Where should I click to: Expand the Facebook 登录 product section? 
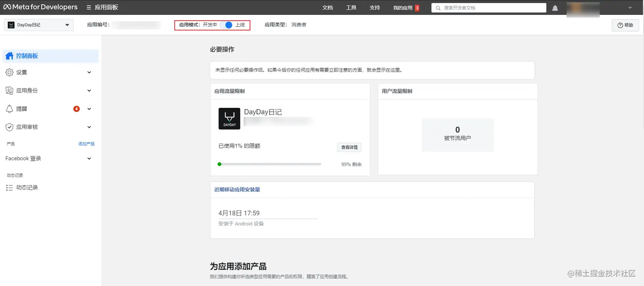[x=89, y=159]
